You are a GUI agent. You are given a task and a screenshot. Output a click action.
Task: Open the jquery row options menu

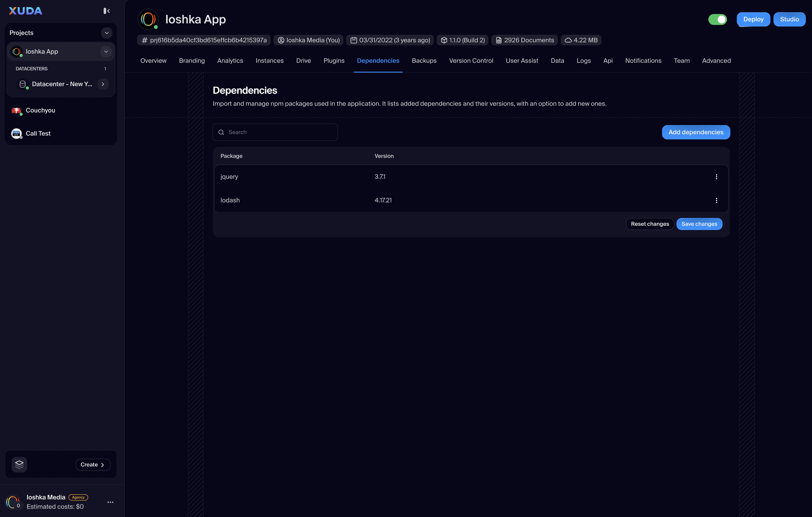pyautogui.click(x=716, y=177)
